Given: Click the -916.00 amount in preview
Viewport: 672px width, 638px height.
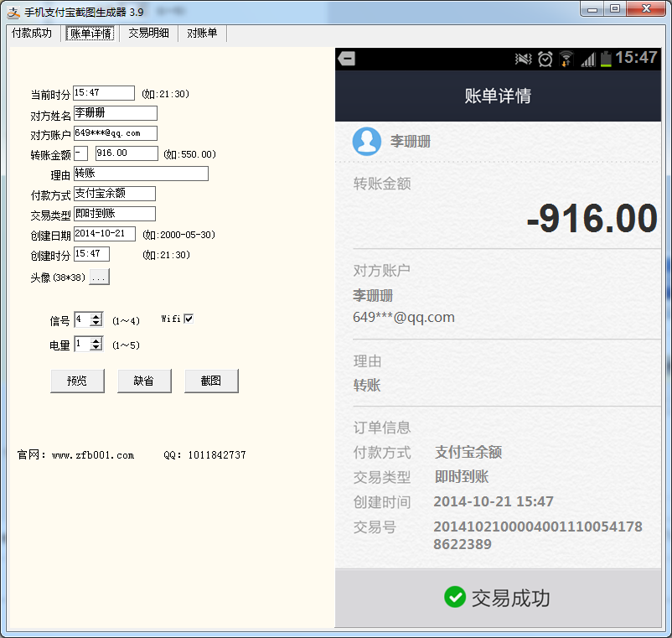Looking at the screenshot, I should pos(592,219).
